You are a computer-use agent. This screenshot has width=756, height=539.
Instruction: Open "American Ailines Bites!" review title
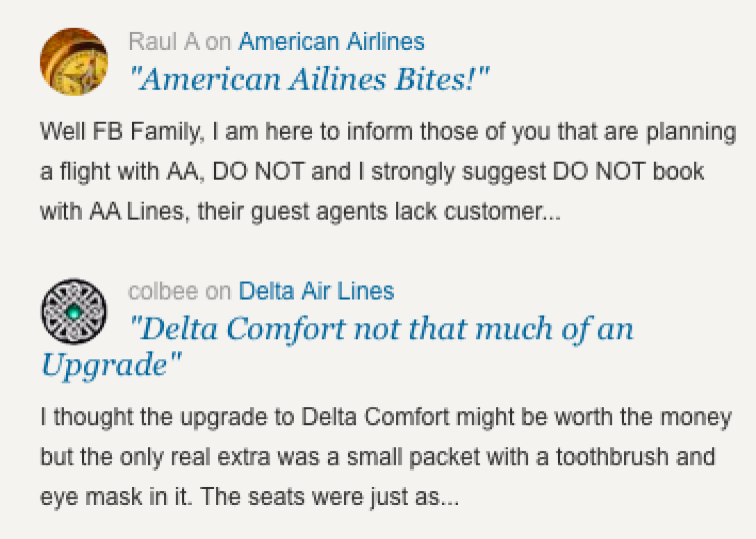point(309,79)
